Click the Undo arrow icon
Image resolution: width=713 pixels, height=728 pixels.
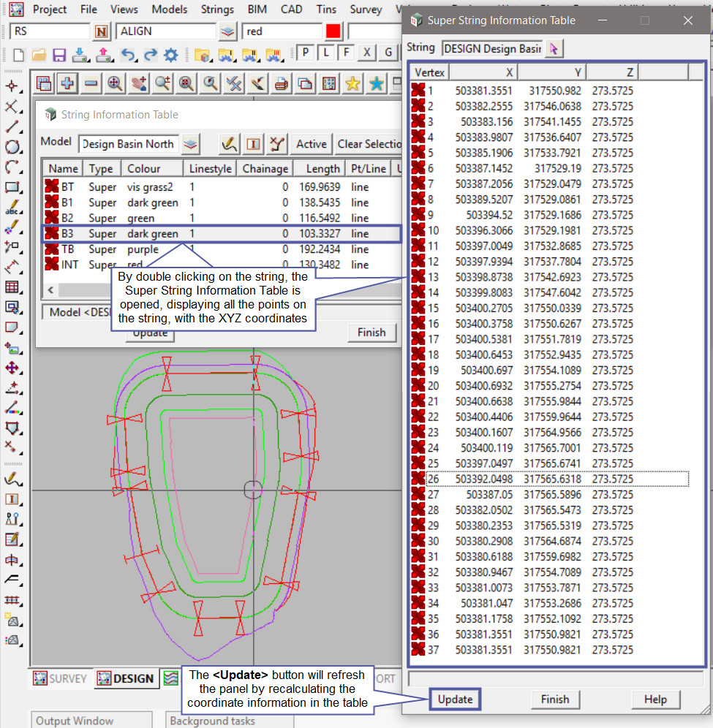(x=128, y=55)
